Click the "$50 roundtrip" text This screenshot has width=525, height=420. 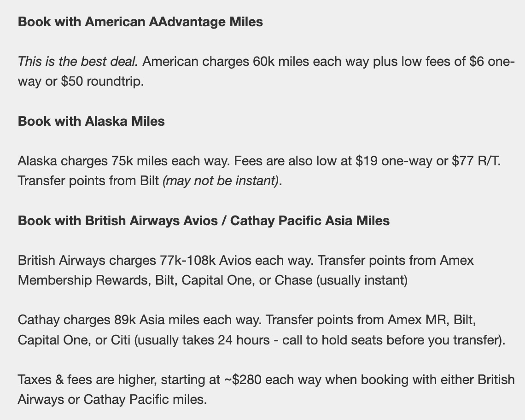click(102, 82)
